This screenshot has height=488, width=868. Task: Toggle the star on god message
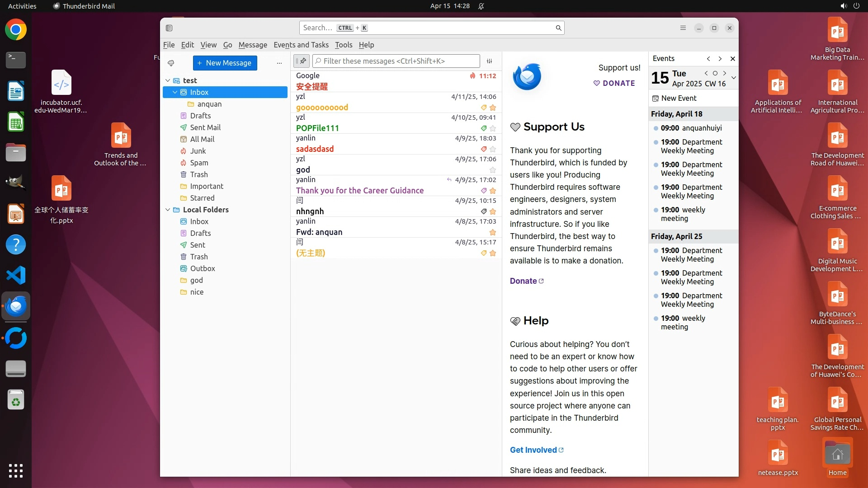point(493,170)
